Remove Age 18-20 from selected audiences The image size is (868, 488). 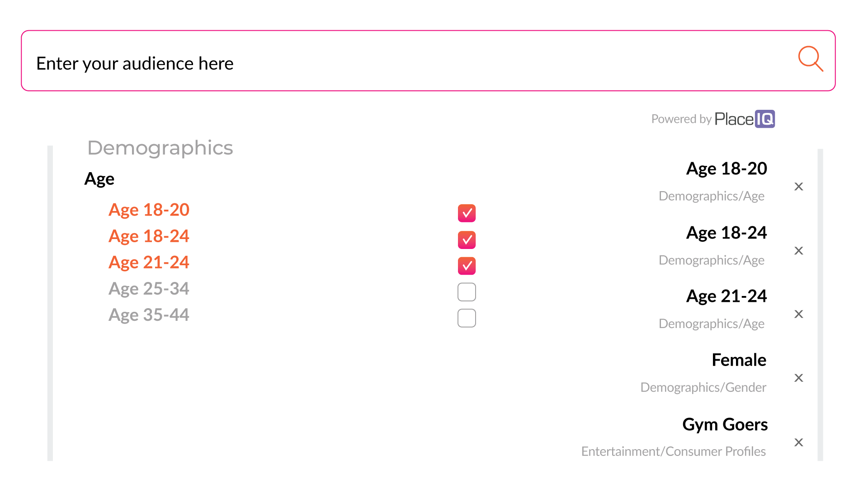point(799,187)
